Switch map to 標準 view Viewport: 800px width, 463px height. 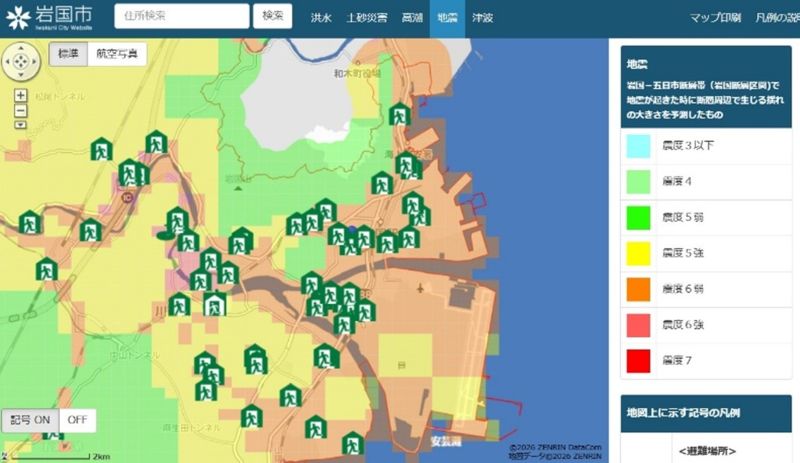(x=68, y=55)
